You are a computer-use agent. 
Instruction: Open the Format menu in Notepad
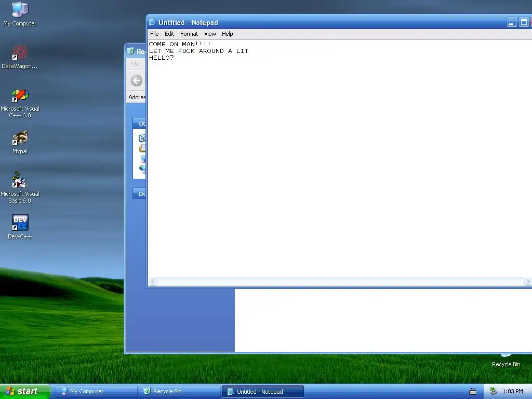(x=189, y=34)
